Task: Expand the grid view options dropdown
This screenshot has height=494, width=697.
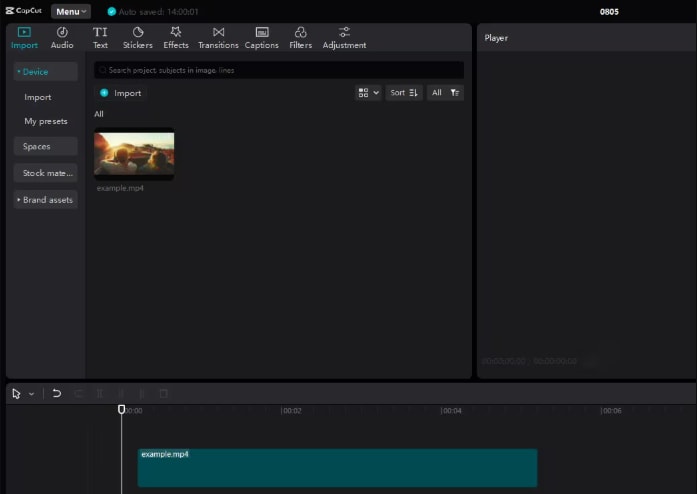Action: 368,92
